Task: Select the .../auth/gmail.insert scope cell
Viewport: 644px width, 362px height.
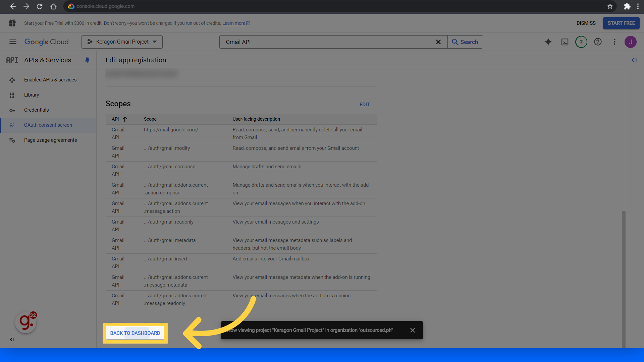Action: click(x=166, y=259)
